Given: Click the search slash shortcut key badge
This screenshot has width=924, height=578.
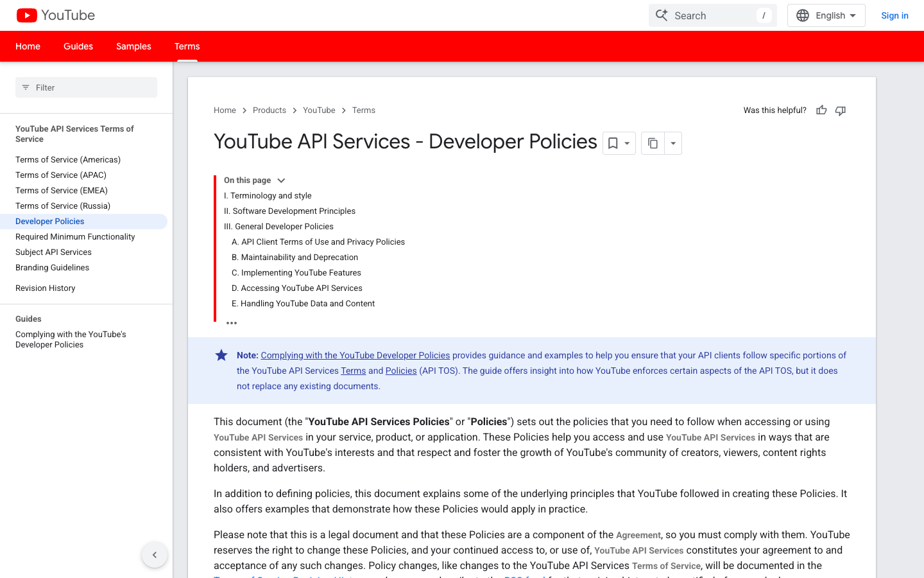Looking at the screenshot, I should coord(764,15).
